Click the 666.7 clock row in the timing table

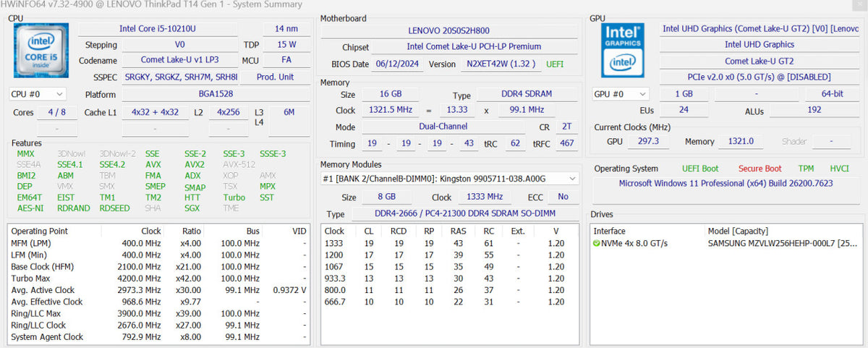[x=450, y=302]
